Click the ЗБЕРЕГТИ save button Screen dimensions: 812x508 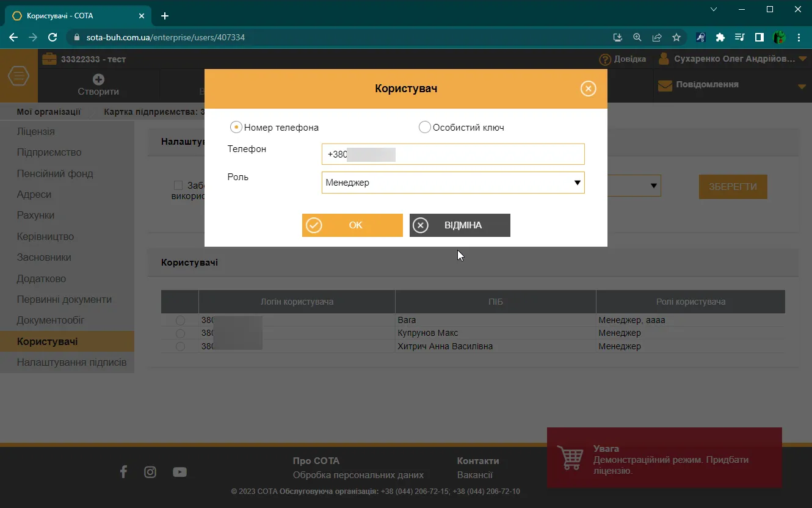(x=733, y=187)
